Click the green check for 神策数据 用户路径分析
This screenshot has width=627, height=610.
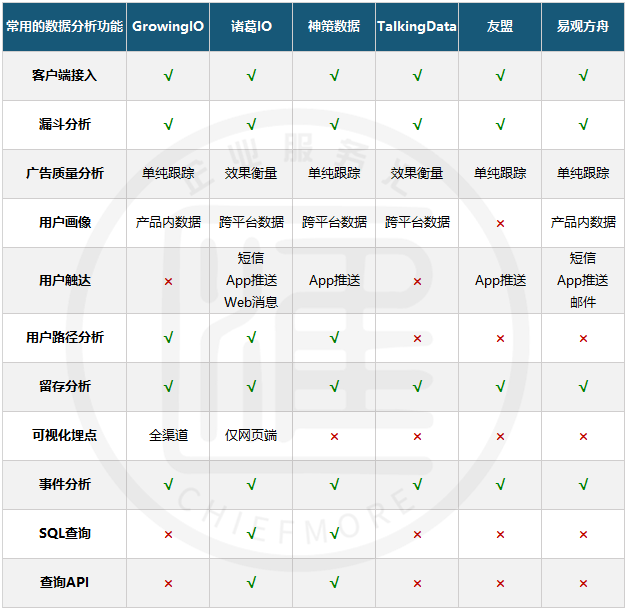pyautogui.click(x=334, y=338)
